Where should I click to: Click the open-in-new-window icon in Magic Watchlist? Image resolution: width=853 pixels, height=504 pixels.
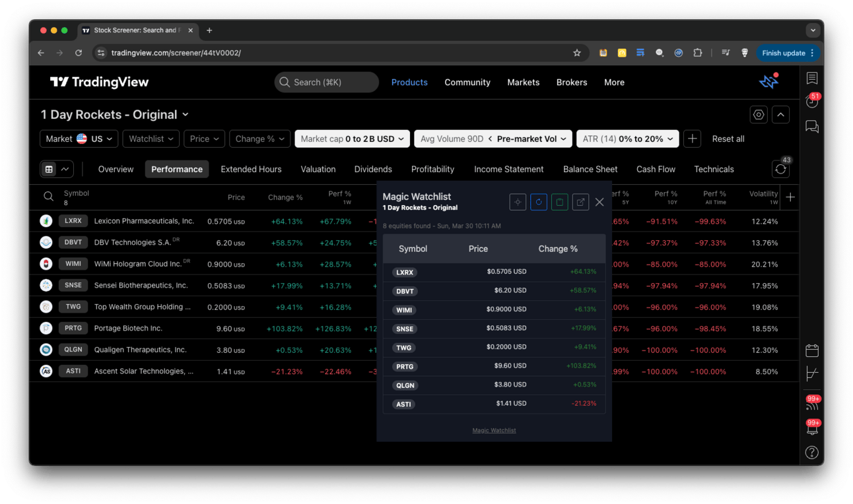click(x=580, y=202)
